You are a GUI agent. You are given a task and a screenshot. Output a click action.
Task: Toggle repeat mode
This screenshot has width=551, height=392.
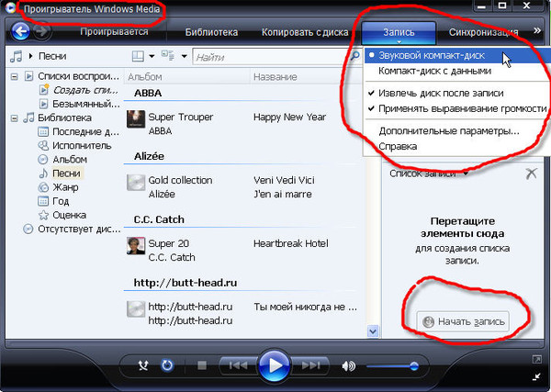click(167, 365)
